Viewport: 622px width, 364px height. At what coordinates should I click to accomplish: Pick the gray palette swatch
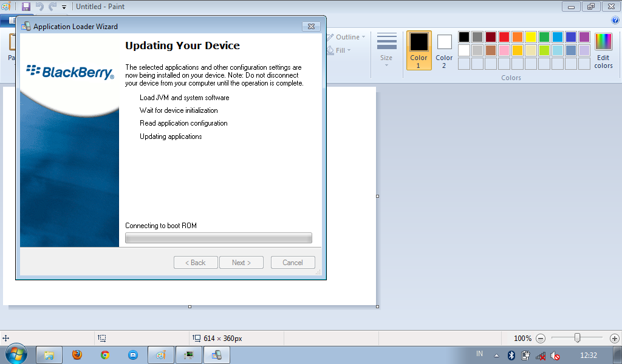(x=477, y=37)
